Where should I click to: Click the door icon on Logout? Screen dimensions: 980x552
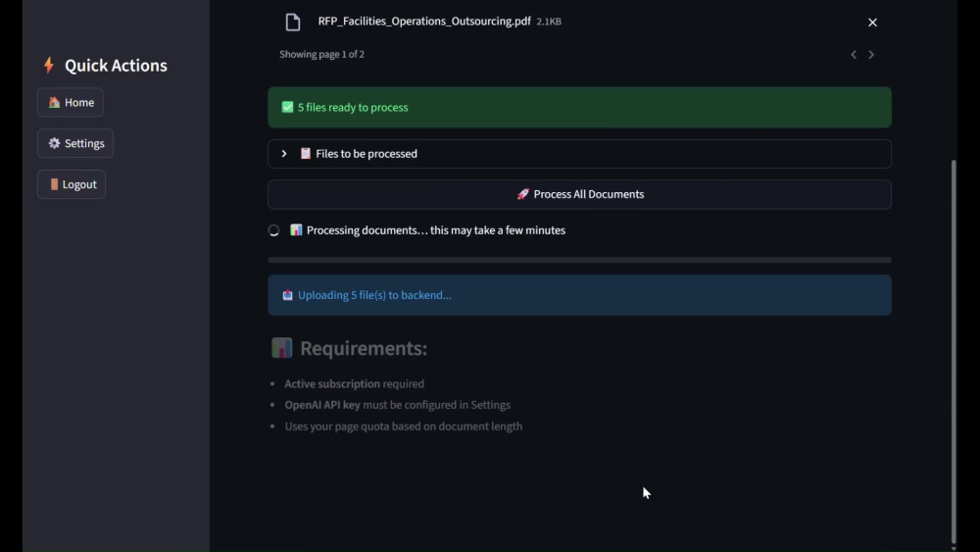(x=54, y=184)
